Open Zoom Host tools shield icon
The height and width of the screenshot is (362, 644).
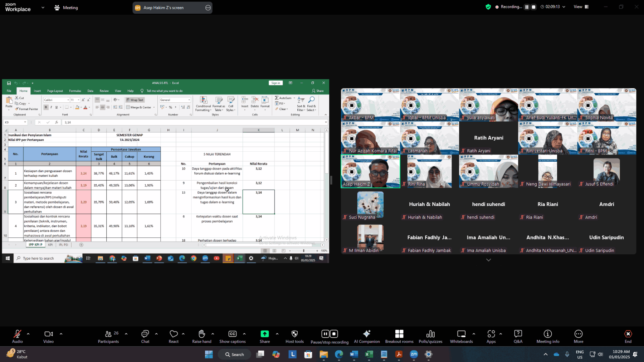click(294, 334)
